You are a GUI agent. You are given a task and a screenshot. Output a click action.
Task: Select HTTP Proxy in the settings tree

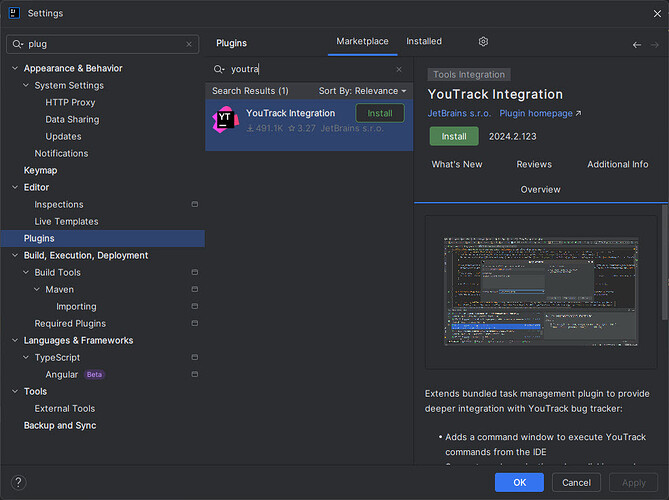coord(70,102)
